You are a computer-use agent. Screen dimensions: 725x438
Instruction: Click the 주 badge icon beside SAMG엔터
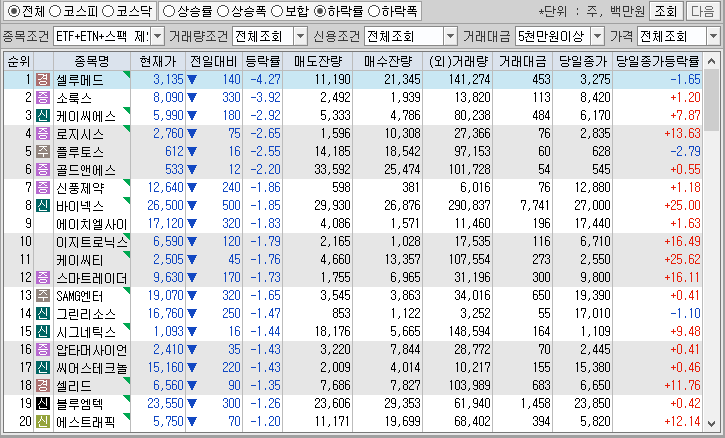click(43, 296)
